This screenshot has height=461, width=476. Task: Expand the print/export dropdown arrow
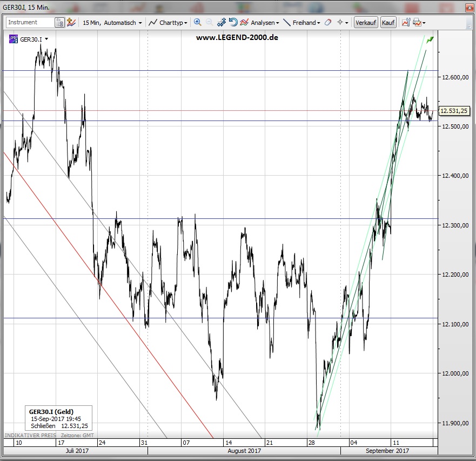(x=424, y=23)
